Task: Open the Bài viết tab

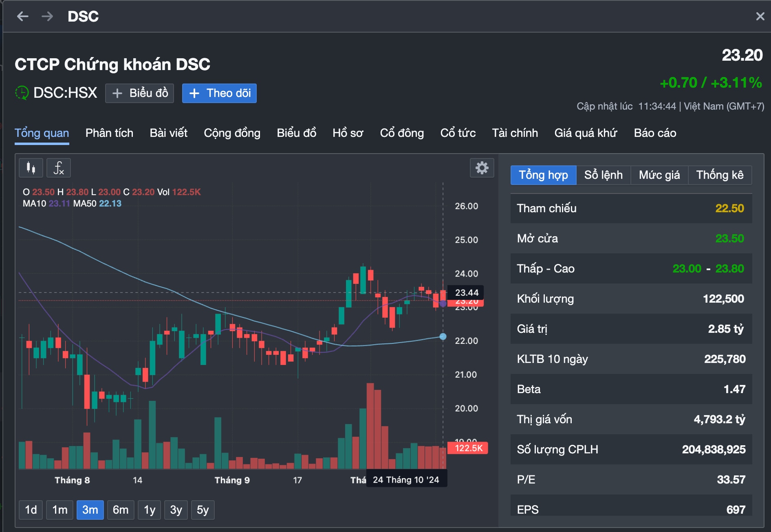Action: coord(169,133)
